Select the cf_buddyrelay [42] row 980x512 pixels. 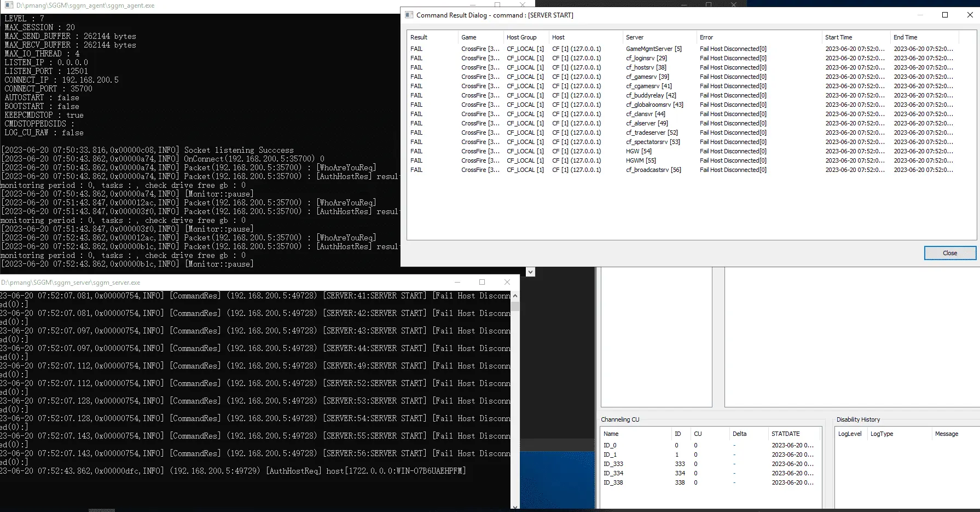coord(682,95)
